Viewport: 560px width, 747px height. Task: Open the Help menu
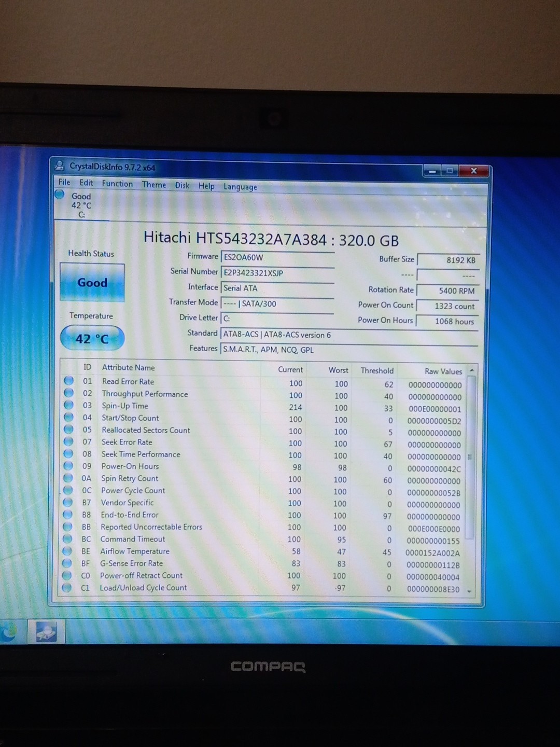point(206,186)
